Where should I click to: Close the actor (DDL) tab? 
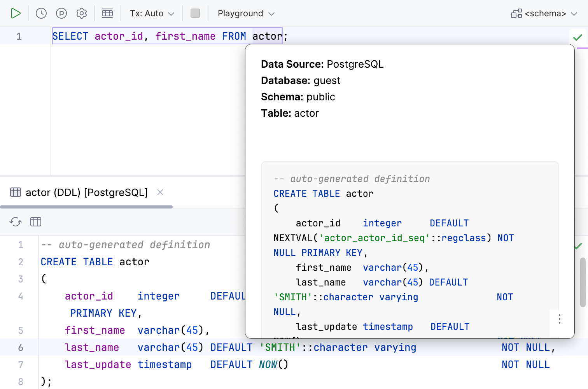(x=160, y=192)
